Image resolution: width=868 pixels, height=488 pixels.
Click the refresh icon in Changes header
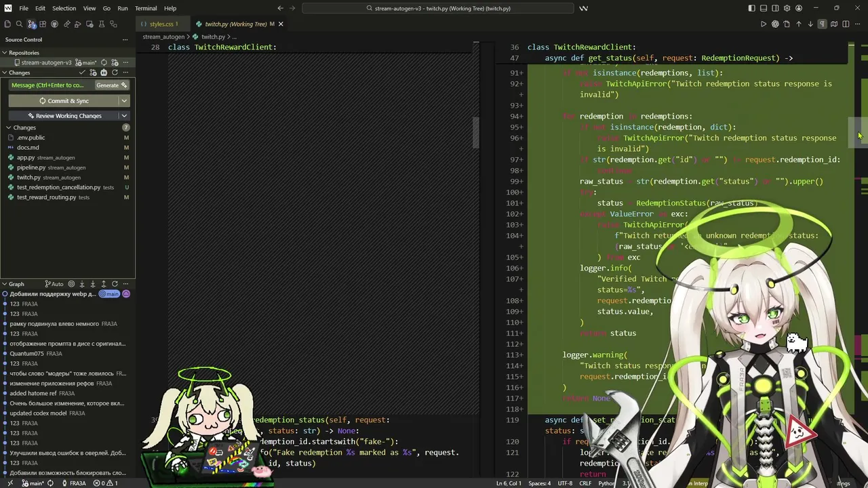point(115,73)
